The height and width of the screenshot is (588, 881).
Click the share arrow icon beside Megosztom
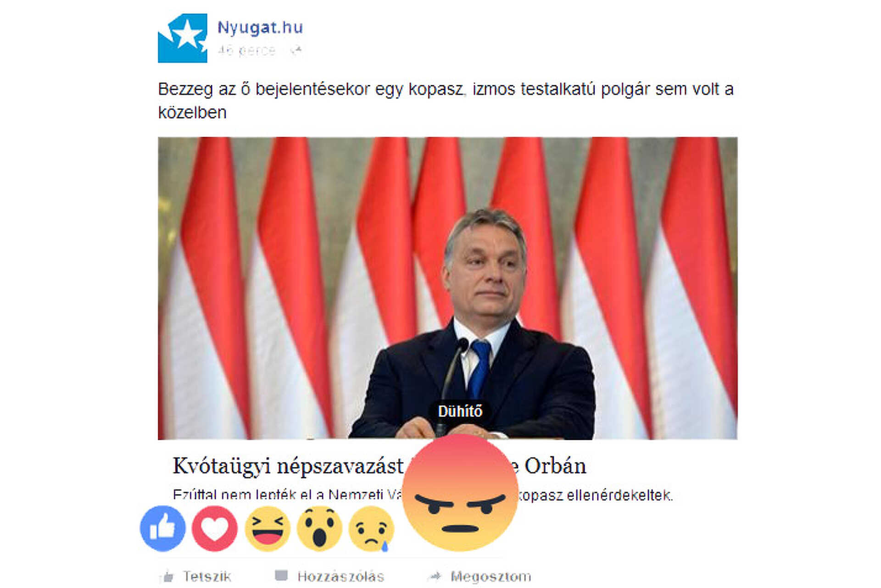point(434,576)
